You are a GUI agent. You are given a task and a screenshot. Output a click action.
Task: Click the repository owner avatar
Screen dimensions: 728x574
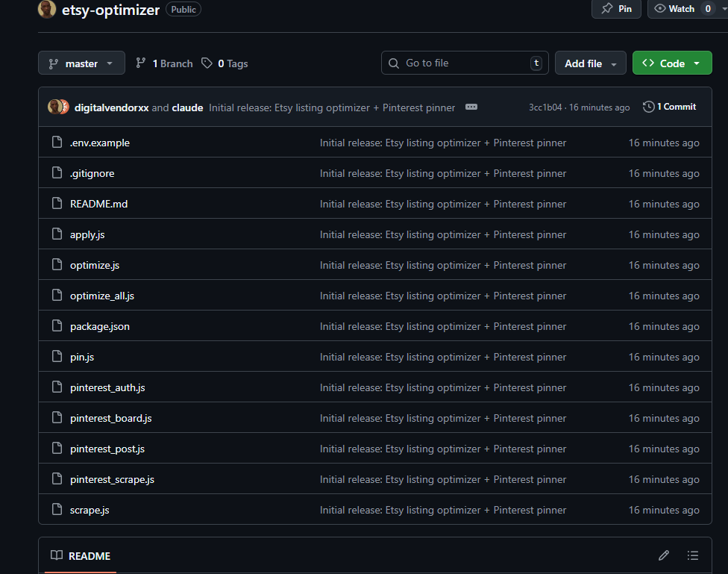coord(46,9)
